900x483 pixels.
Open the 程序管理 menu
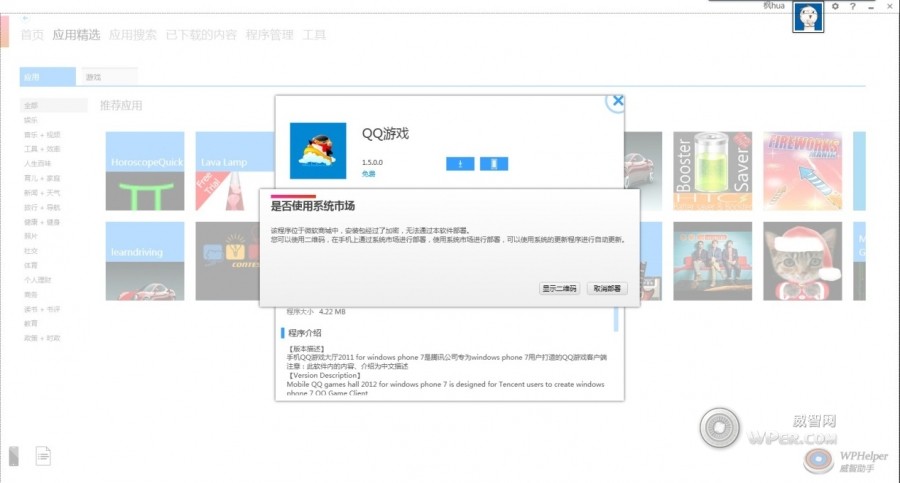[x=269, y=35]
